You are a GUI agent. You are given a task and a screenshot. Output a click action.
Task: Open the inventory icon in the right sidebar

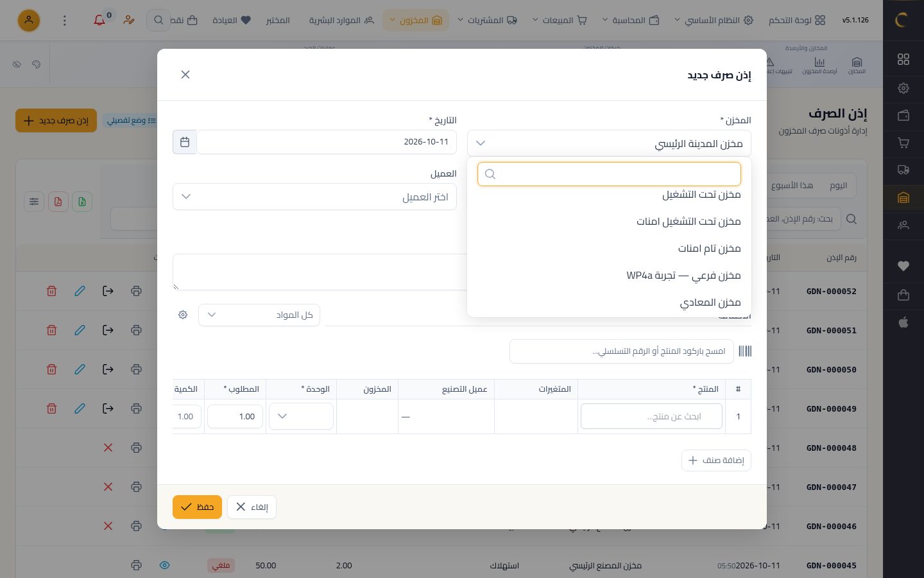[x=903, y=198]
